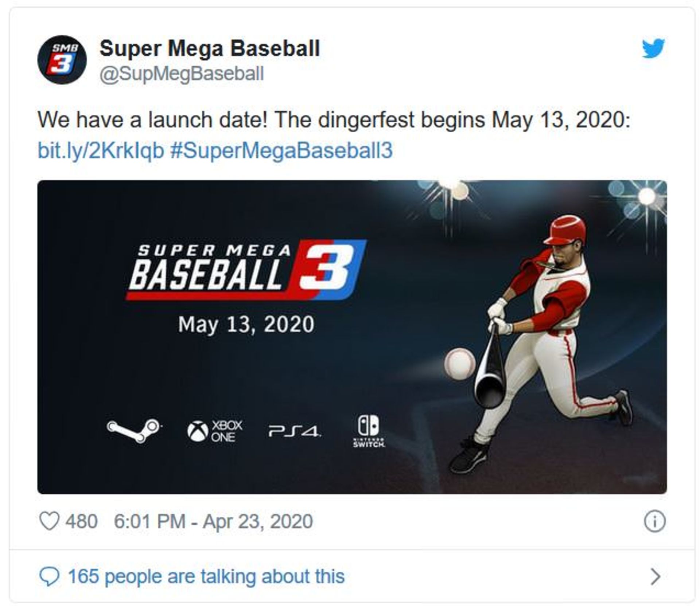Viewport: 700px width, 615px height.
Task: Open the SMB 3 profile avatar
Action: 62,60
